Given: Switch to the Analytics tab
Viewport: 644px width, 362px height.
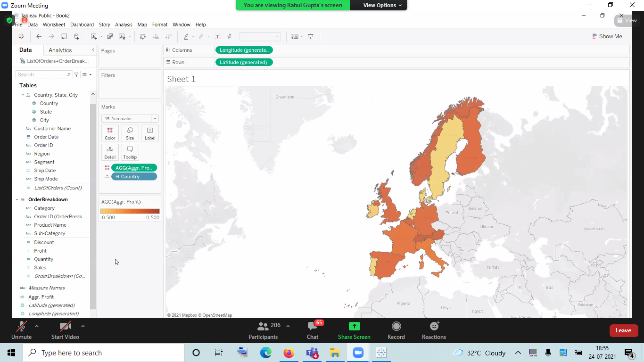Looking at the screenshot, I should 60,50.
